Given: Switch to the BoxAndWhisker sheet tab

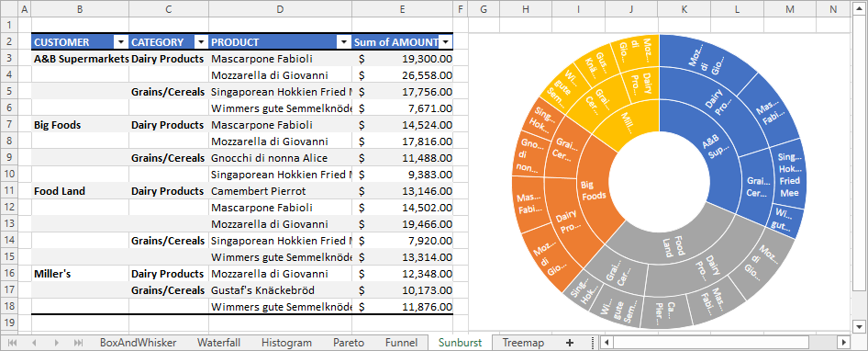Looking at the screenshot, I should [138, 343].
